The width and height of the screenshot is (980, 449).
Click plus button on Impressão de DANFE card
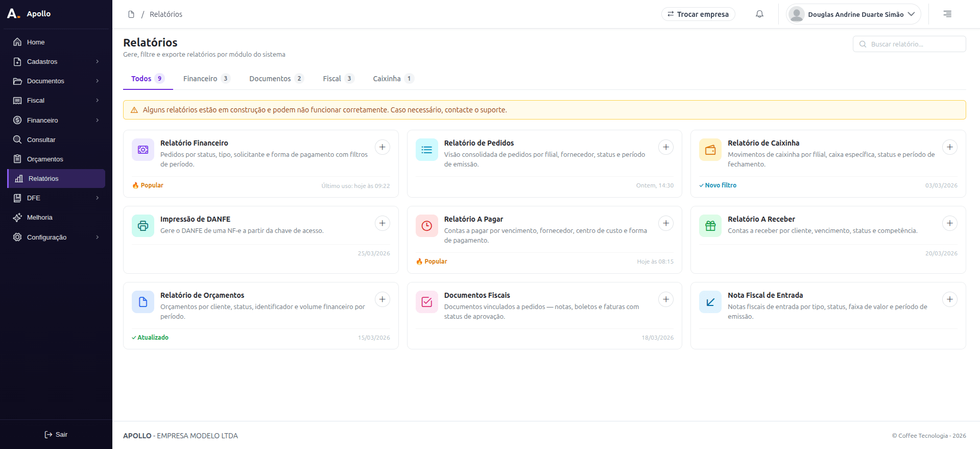(383, 223)
